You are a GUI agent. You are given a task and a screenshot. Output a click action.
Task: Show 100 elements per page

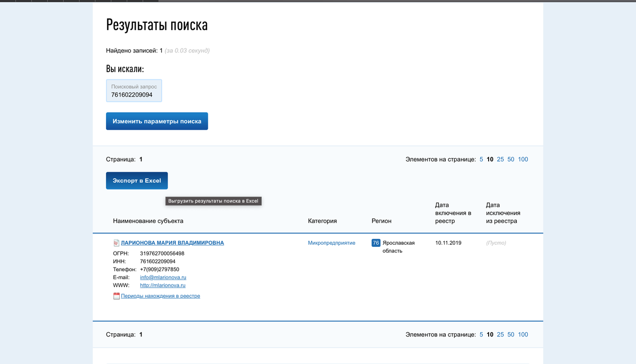coord(523,159)
